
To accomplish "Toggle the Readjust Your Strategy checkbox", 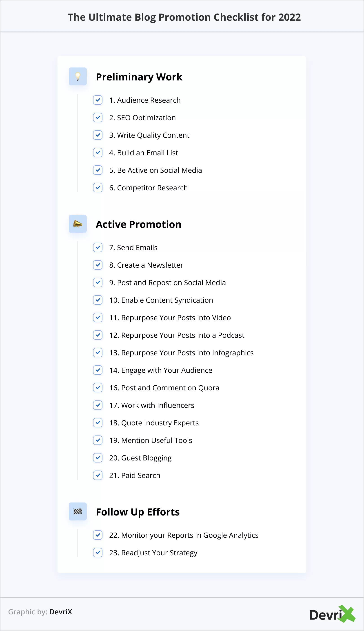I will coord(98,553).
